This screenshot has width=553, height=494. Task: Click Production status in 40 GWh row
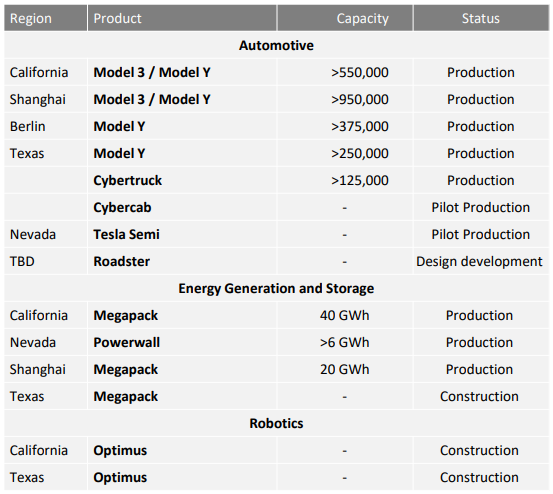pos(479,315)
